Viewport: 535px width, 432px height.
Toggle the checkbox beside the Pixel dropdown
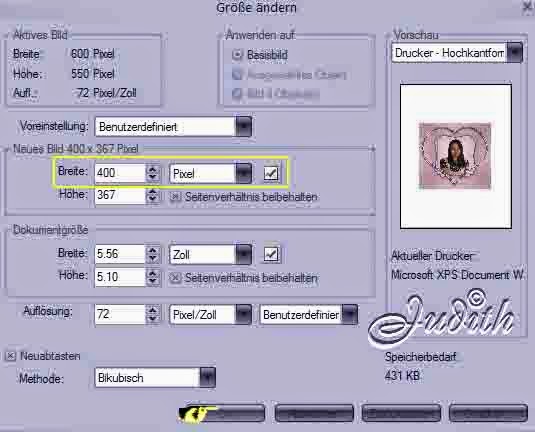click(271, 173)
